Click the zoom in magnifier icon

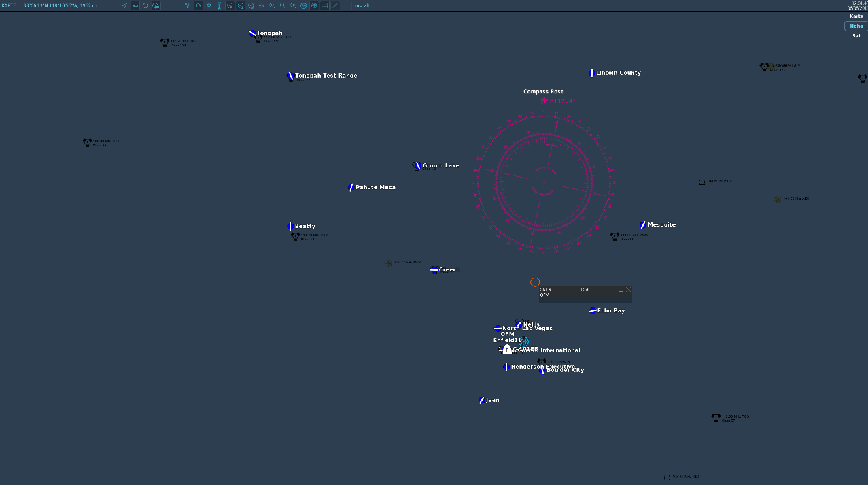(272, 5)
